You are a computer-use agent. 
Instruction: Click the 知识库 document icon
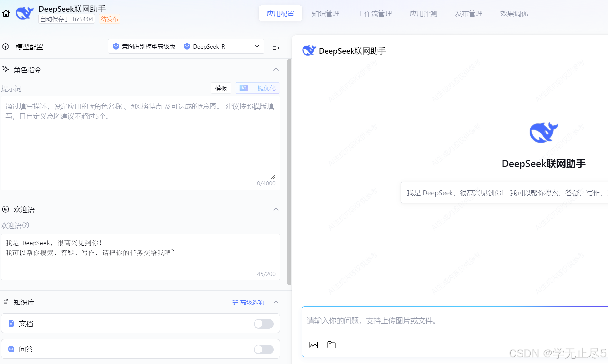pyautogui.click(x=5, y=302)
